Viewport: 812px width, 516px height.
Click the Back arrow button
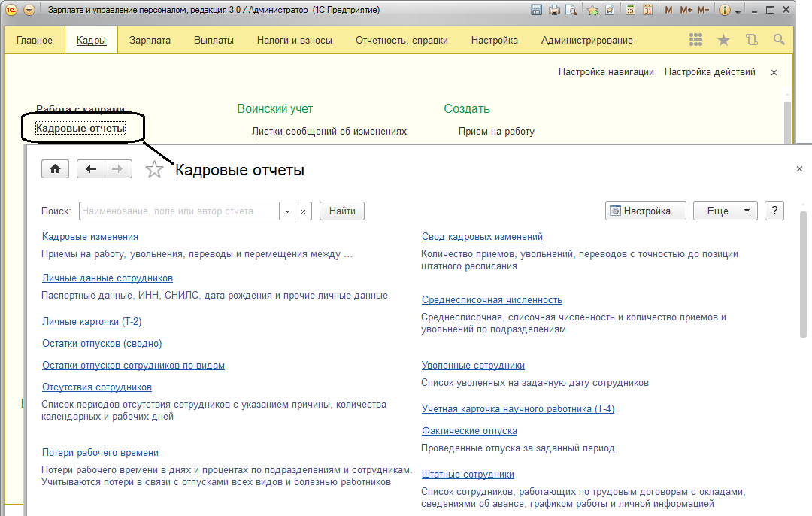[x=91, y=169]
